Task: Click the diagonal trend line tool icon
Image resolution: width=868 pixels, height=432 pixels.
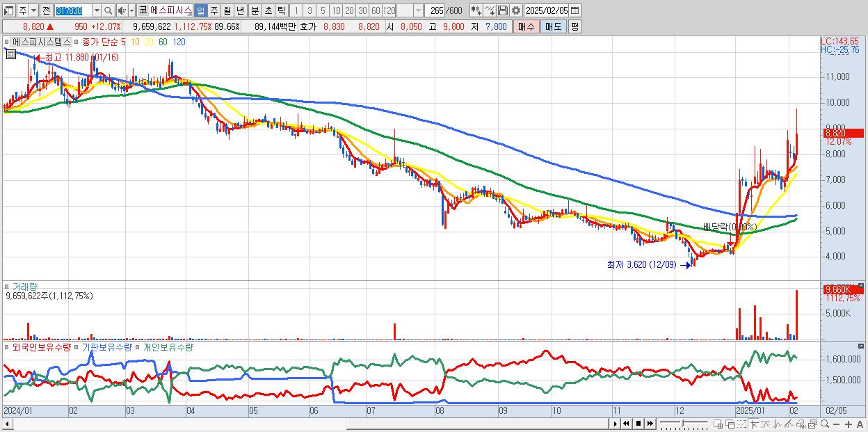Action: (x=789, y=424)
